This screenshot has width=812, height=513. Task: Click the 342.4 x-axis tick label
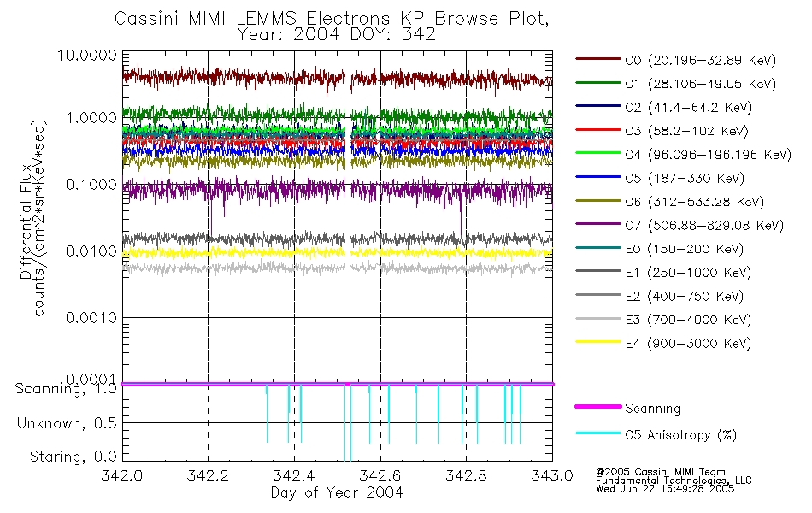point(294,475)
